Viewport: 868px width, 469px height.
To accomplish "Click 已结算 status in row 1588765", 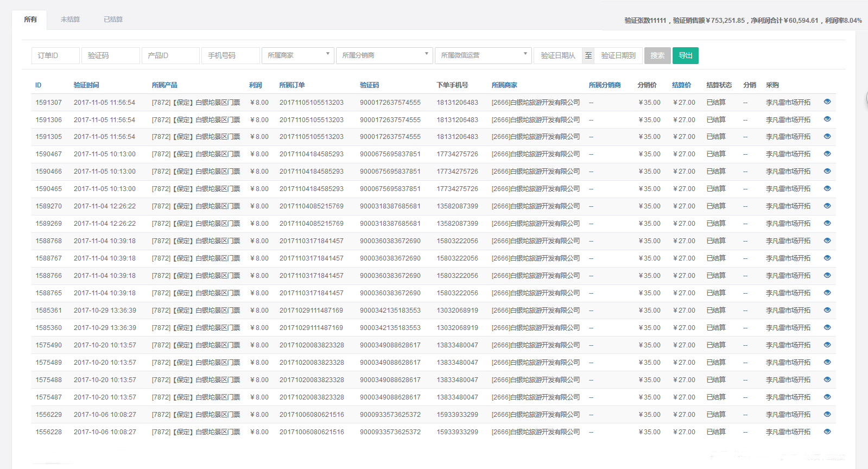I will [716, 293].
